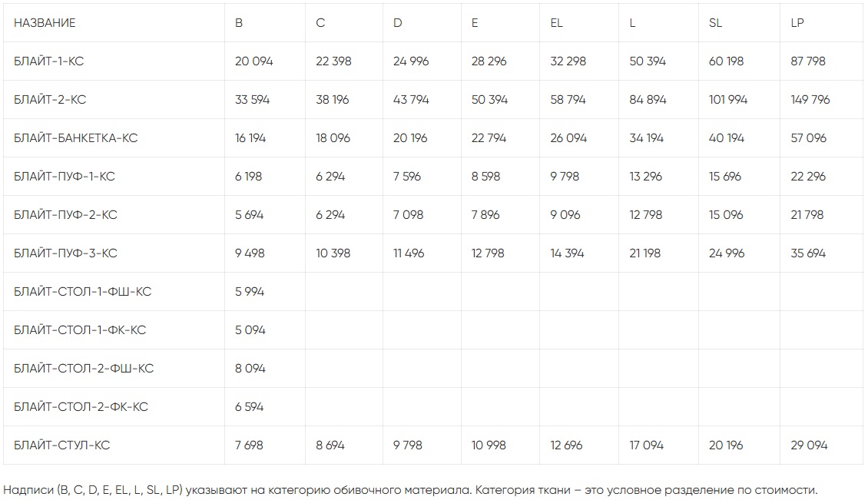
Task: Click the 5 994 price of БЛАЙТ-СТОЛ-1-ФШ-КС
Action: coord(250,292)
